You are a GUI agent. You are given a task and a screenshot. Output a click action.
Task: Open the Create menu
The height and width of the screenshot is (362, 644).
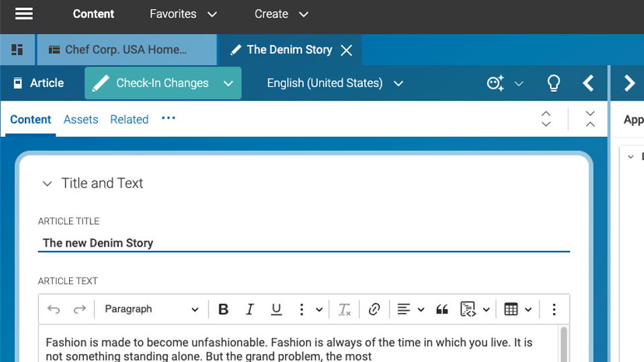point(281,14)
